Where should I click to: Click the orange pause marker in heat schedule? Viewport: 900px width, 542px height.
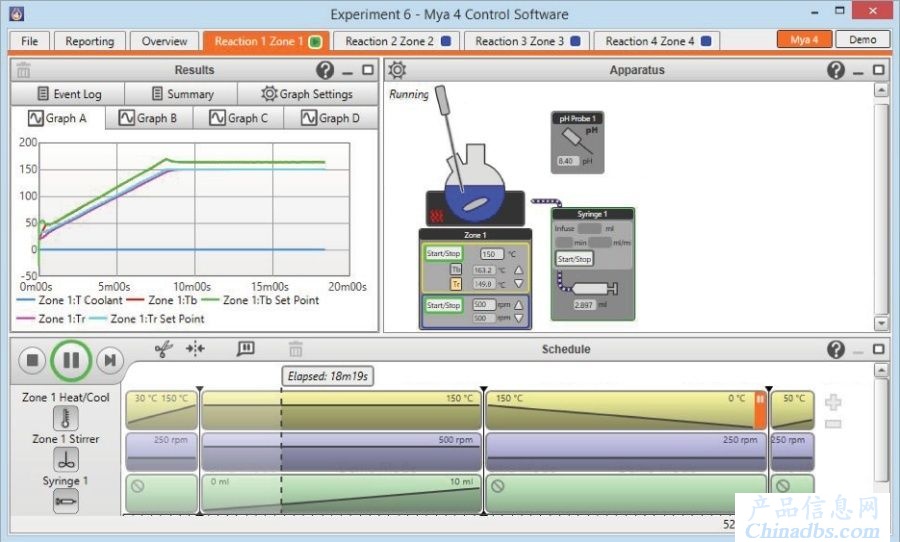pyautogui.click(x=759, y=410)
